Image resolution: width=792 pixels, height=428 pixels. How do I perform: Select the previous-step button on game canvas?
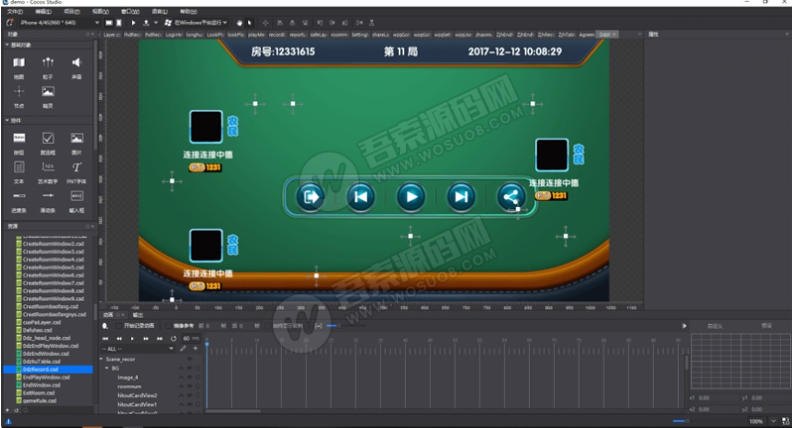tap(360, 197)
